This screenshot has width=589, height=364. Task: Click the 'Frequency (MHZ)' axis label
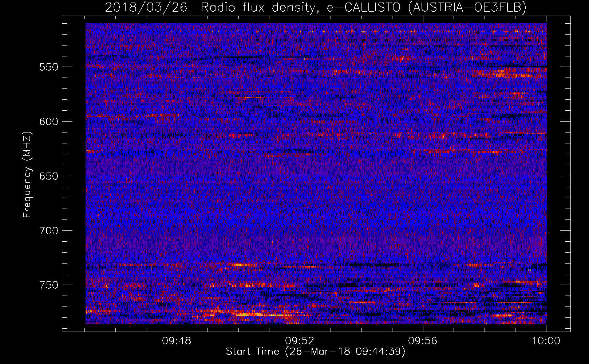(27, 175)
